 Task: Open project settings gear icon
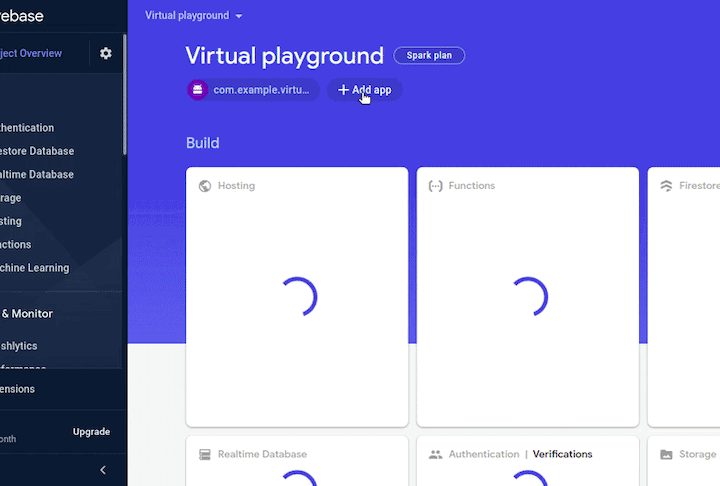106,53
